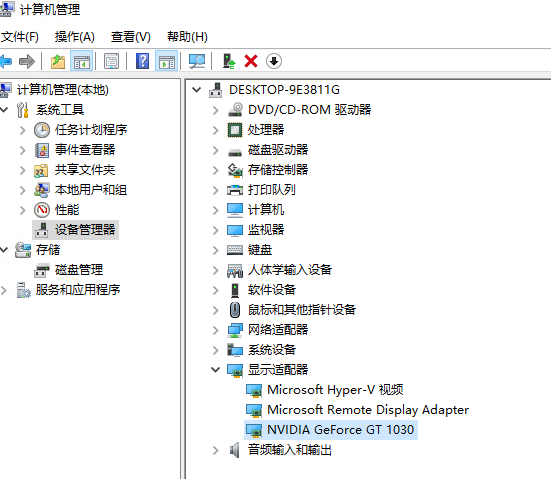Screen dimensions: 551x479
Task: Open the 查看(V) menu
Action: click(x=131, y=37)
